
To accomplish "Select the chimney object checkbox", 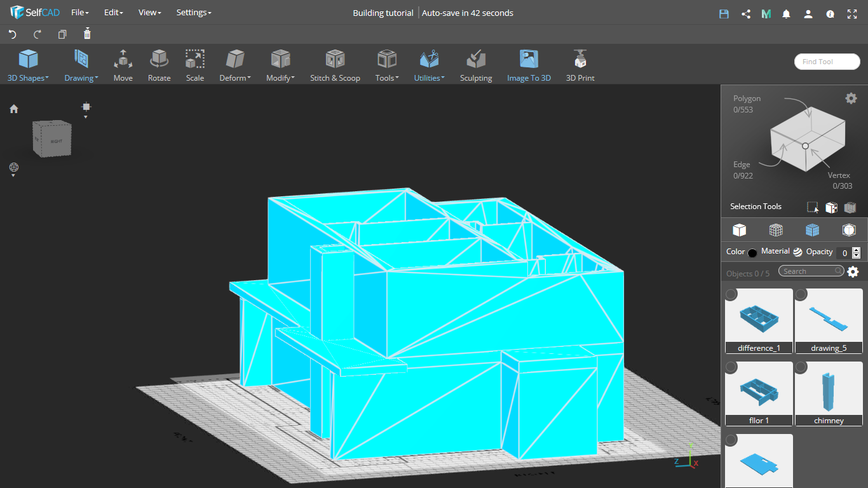I will pos(801,367).
